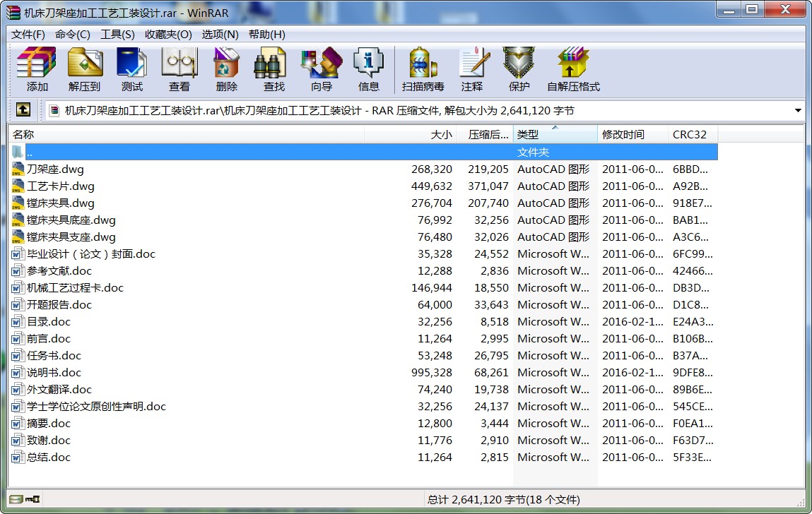Select file 前言.doc
812x514 pixels.
pos(49,339)
